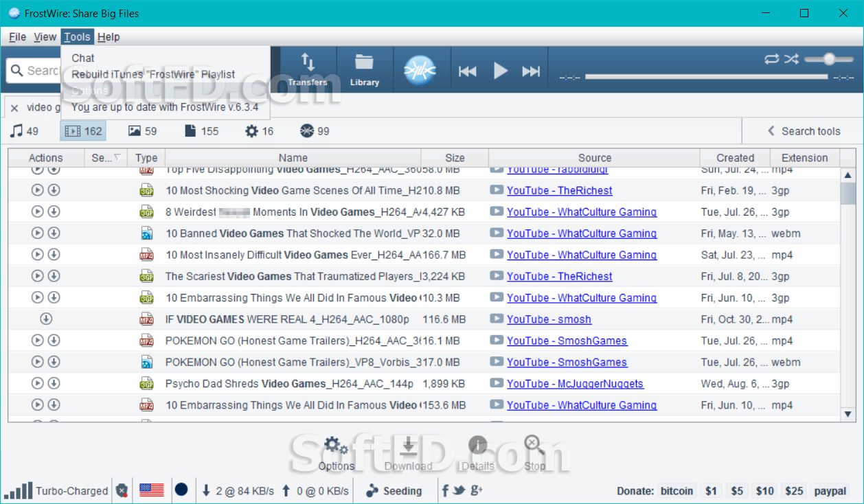Preview The Scariest Video Games result
The height and width of the screenshot is (504, 864).
(x=38, y=276)
